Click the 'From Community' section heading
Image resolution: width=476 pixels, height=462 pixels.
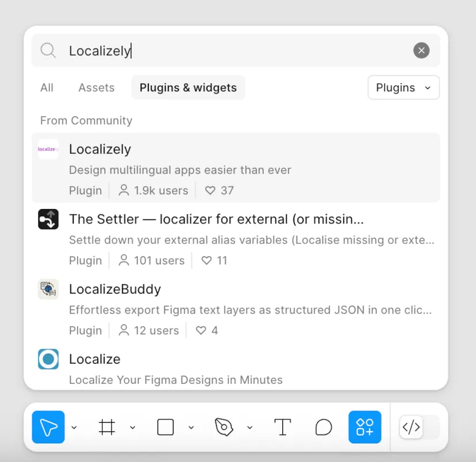point(86,121)
